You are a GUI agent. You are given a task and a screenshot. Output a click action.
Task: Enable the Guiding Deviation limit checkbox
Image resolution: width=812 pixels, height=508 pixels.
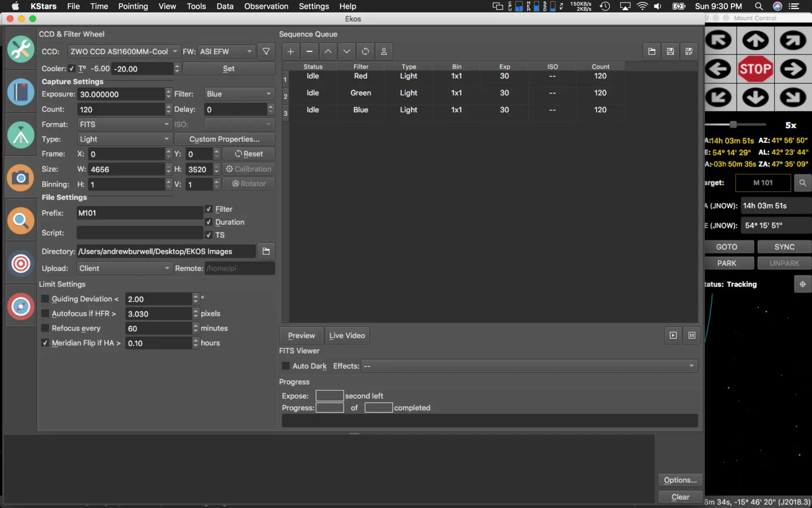[x=45, y=299]
